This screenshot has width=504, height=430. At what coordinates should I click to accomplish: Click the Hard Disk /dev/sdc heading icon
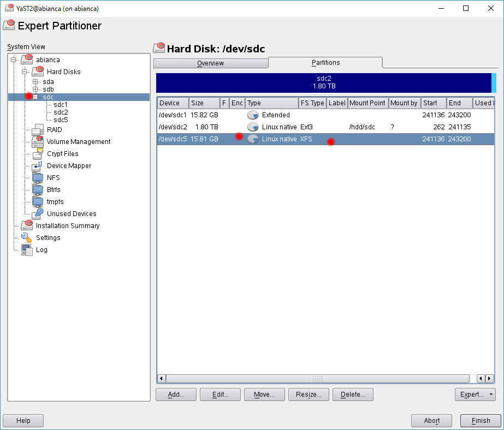(x=159, y=48)
